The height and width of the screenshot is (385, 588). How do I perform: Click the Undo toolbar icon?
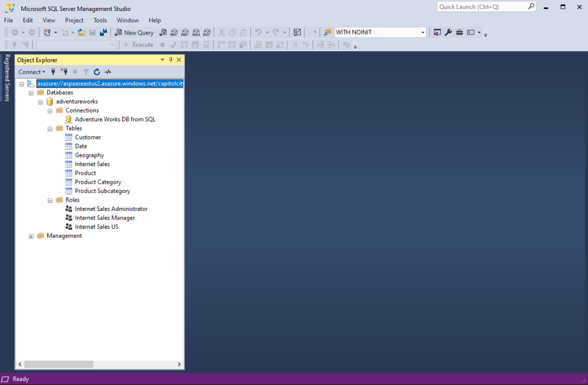pos(260,32)
